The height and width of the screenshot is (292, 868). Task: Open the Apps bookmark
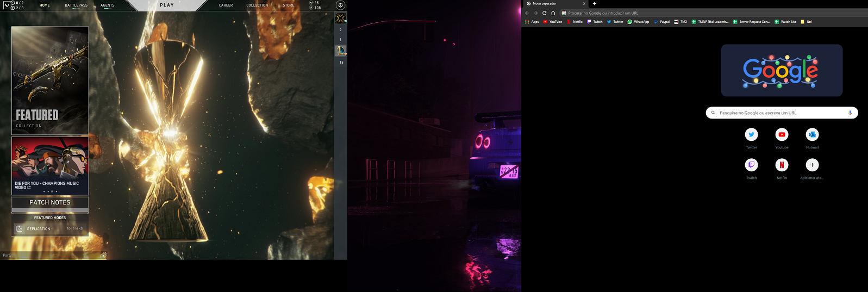click(x=532, y=22)
